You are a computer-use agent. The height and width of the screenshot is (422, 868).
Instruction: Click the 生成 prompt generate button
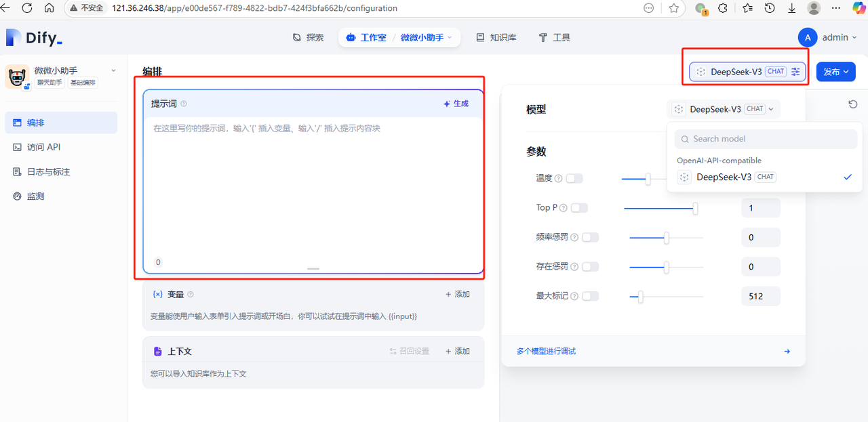pos(456,104)
